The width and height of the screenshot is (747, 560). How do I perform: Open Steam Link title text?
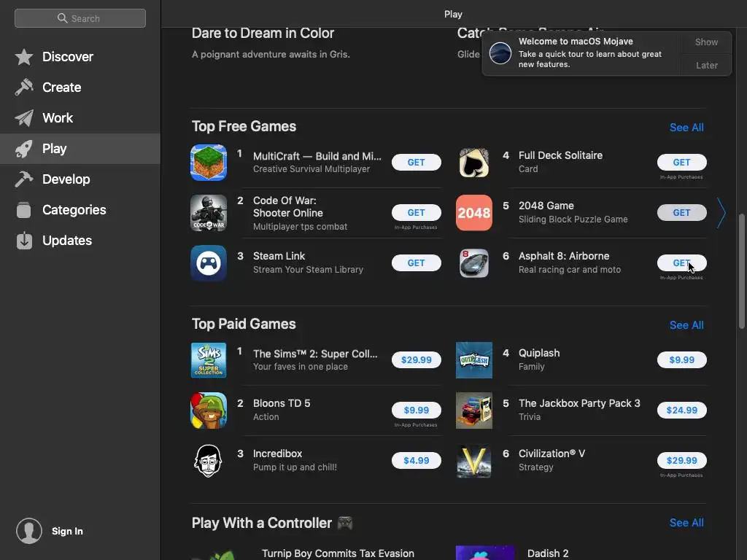pos(279,256)
